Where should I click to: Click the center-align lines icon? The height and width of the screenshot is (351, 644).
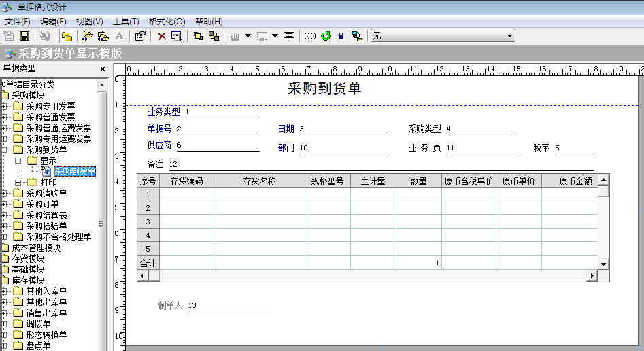coord(289,36)
